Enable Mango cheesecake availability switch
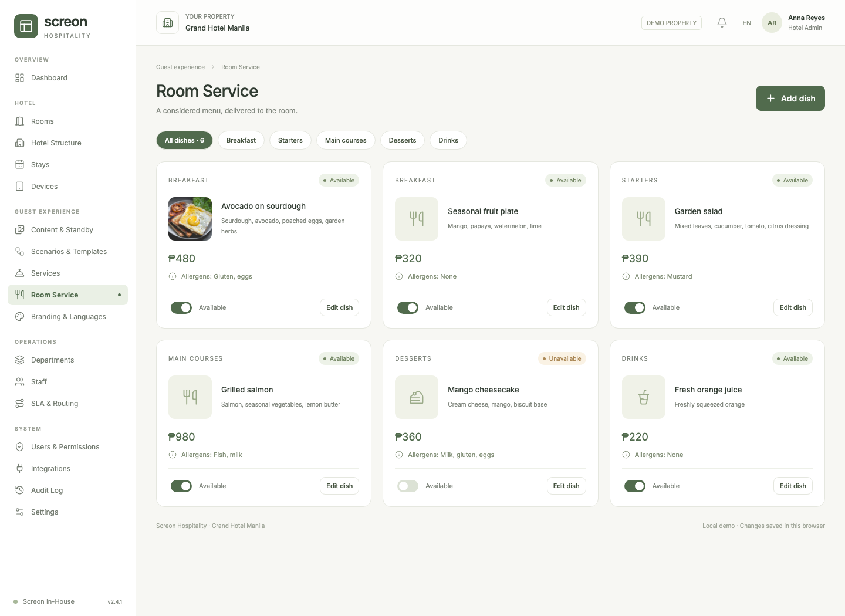Image resolution: width=845 pixels, height=616 pixels. point(408,486)
